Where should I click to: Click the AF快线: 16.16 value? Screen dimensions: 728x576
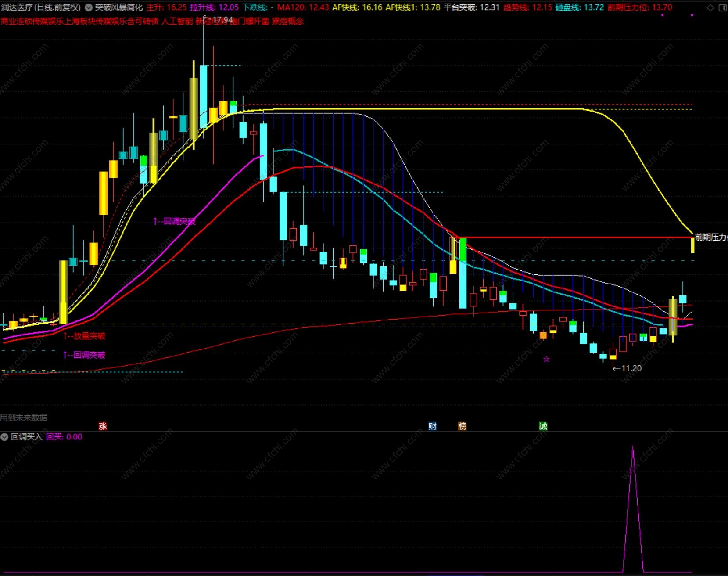click(357, 7)
